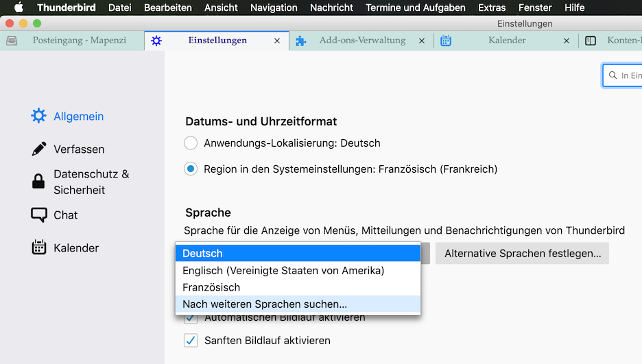
Task: Select Region in den Systemeinstellungen radio button
Action: click(191, 169)
